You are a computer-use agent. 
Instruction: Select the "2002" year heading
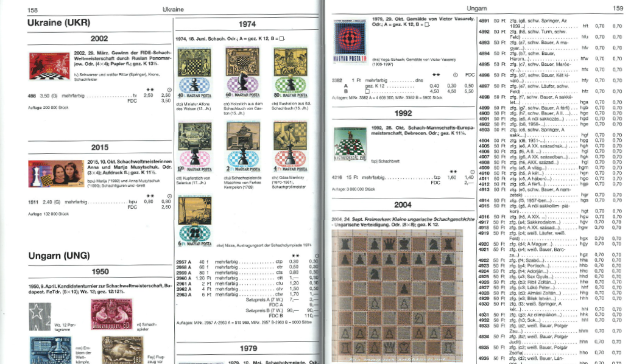pyautogui.click(x=99, y=38)
